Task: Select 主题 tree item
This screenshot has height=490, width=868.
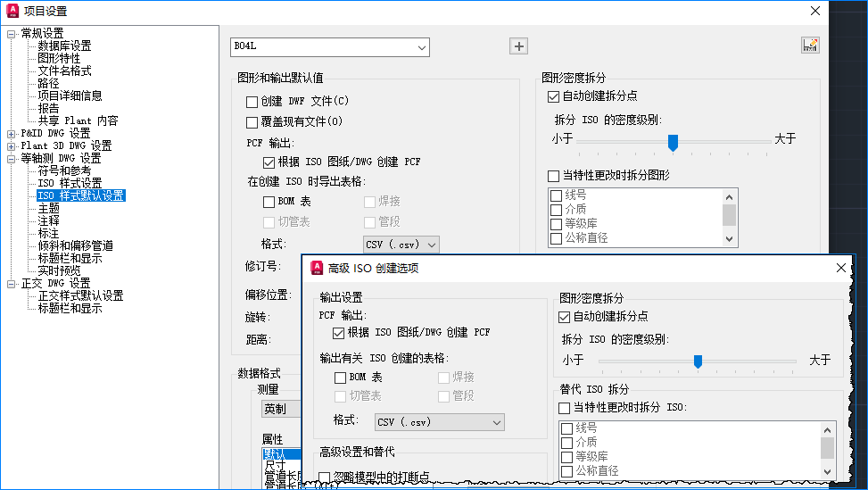Action: tap(48, 208)
